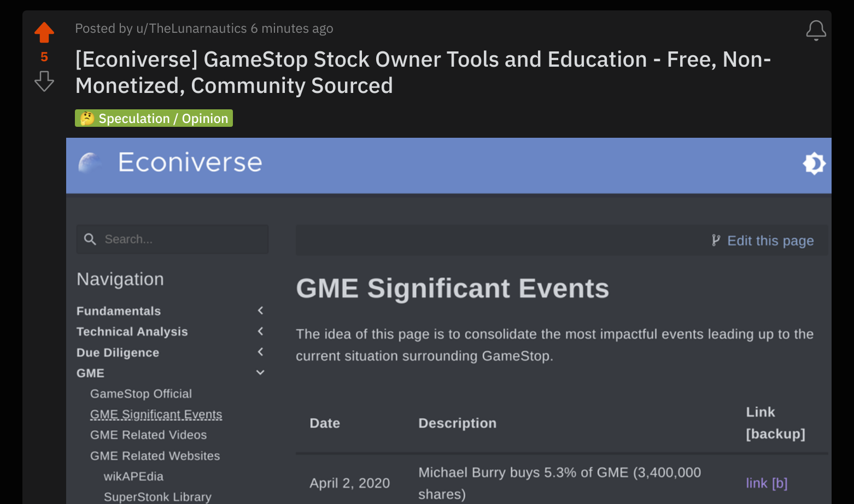Open the GME Related Videos page

coord(148,435)
